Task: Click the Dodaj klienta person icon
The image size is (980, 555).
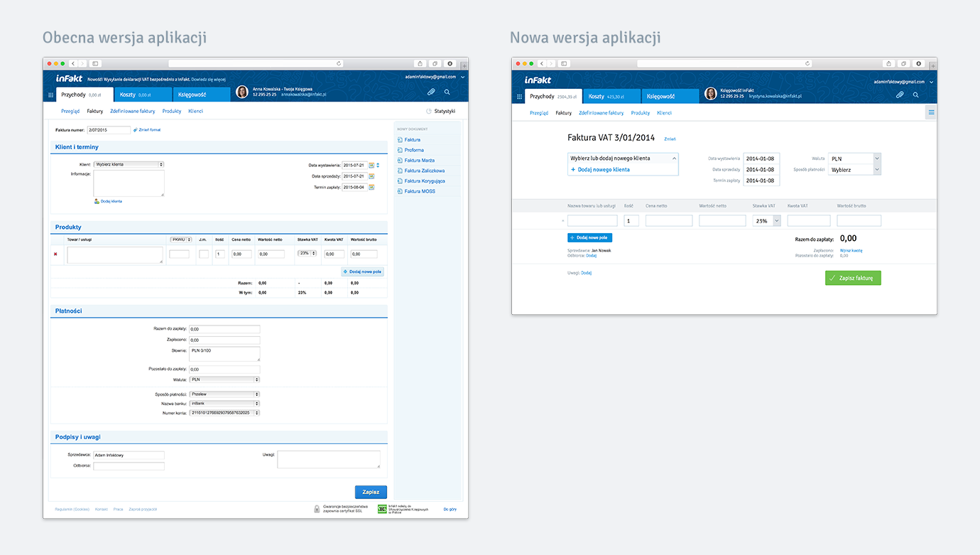Action: (97, 201)
